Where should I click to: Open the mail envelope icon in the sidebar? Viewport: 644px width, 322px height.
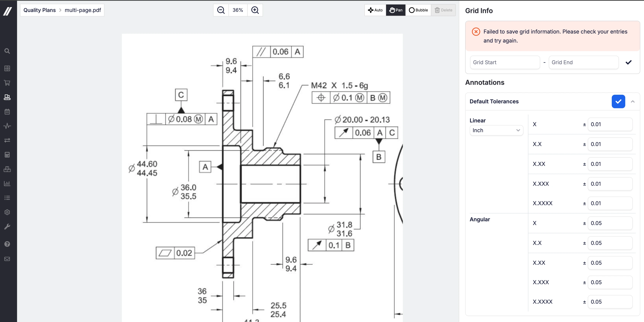(7, 259)
